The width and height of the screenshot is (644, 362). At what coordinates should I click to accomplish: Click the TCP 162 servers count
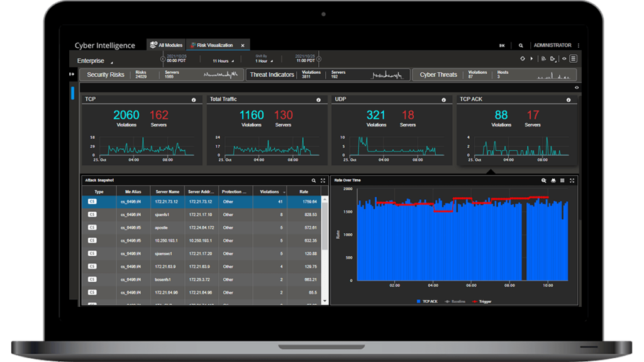coord(158,116)
